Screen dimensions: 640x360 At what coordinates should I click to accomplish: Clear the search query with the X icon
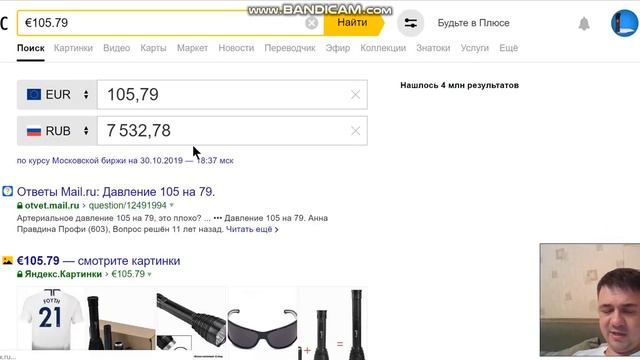point(311,23)
